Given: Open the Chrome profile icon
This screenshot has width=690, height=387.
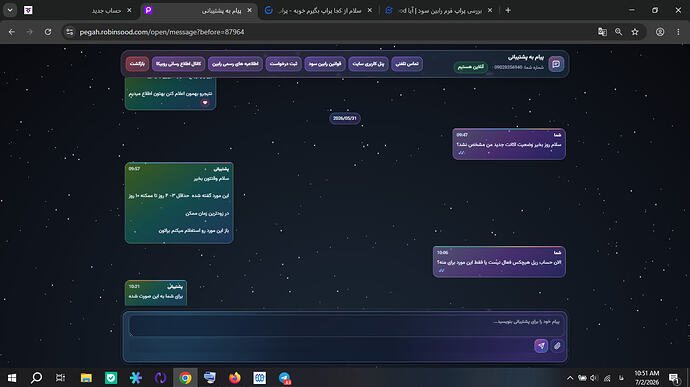Looking at the screenshot, I should pos(660,32).
